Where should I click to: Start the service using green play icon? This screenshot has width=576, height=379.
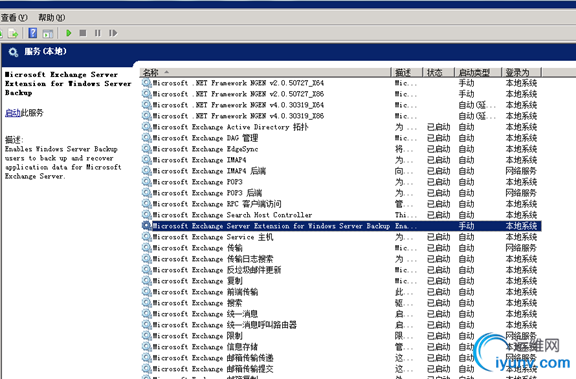[x=68, y=33]
